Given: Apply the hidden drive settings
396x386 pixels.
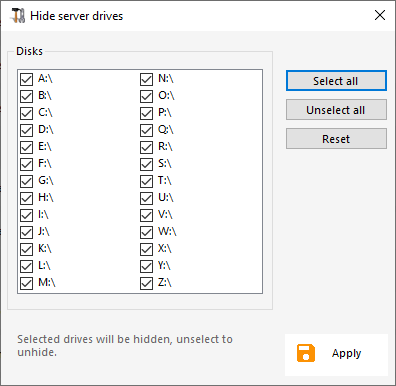Looking at the screenshot, I should [x=336, y=355].
